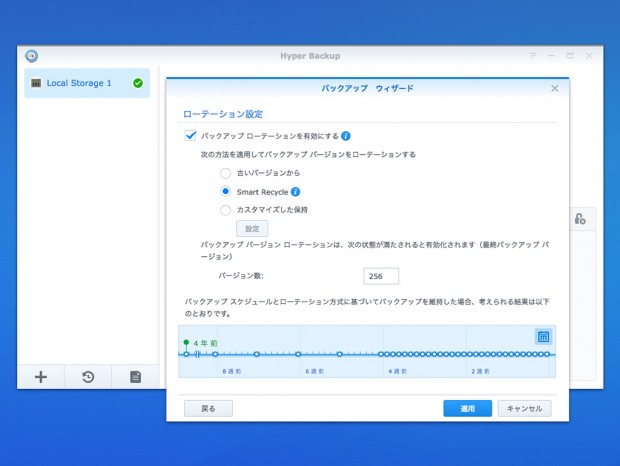
Task: Click the info icon next to Smart Recycle
Action: 295,192
